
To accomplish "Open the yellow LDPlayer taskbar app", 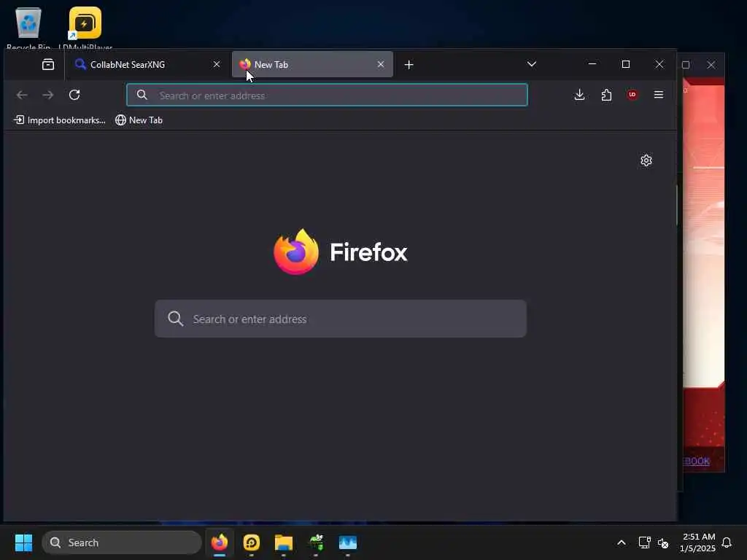I will 251,542.
